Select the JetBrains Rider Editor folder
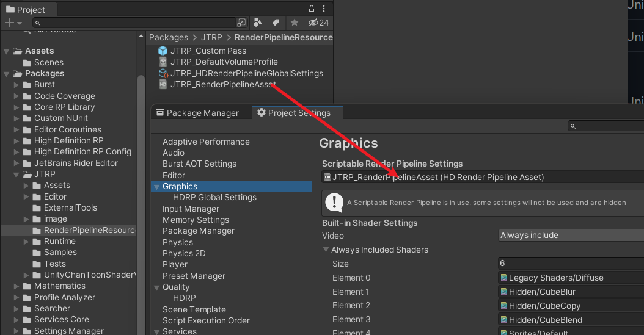The width and height of the screenshot is (644, 335). [x=71, y=163]
